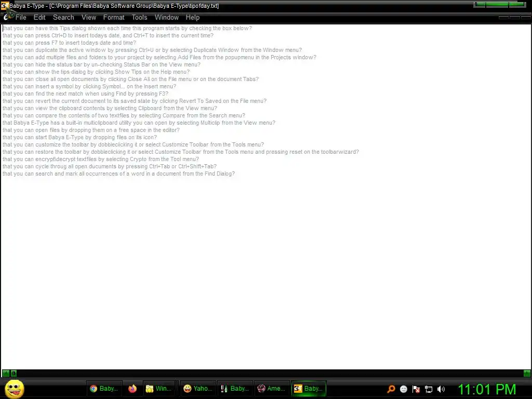Click the tip about restoring the toolbar
532x399 pixels.
click(180, 152)
